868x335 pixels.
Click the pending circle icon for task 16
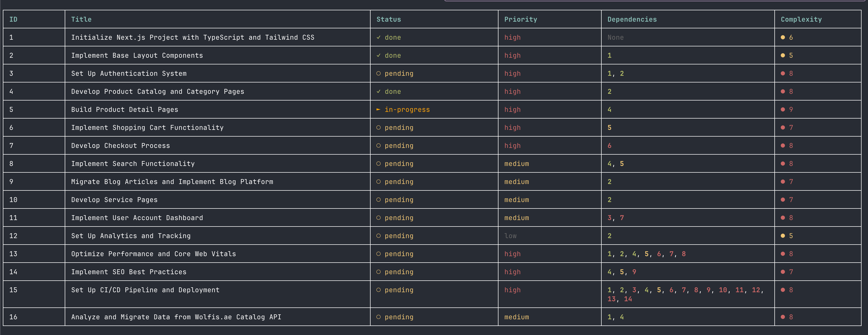[x=378, y=317]
